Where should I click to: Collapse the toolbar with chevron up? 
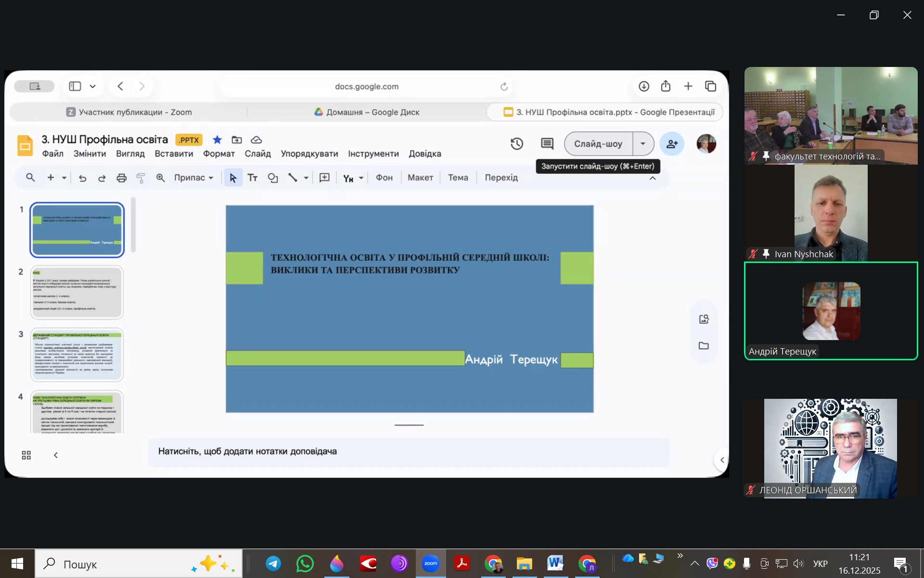pyautogui.click(x=653, y=178)
